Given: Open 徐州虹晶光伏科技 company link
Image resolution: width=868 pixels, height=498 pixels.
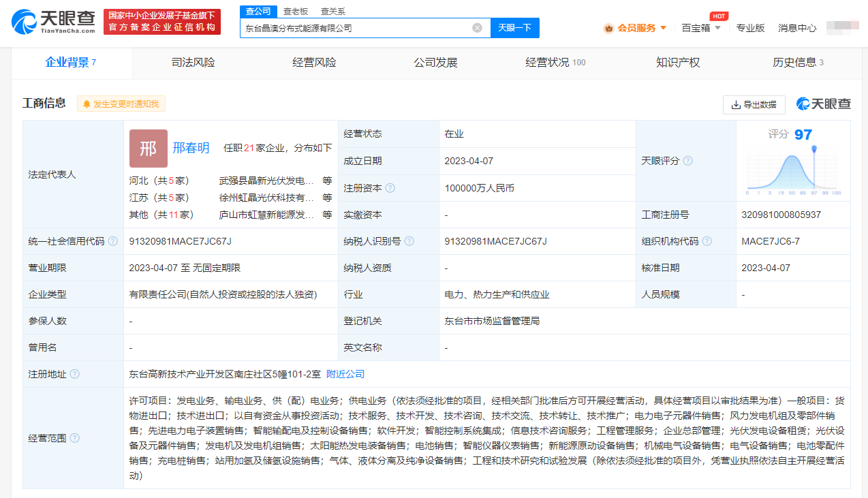Looking at the screenshot, I should point(266,198).
